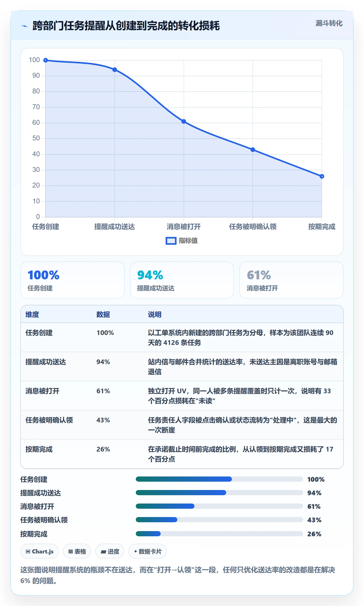Click the 26% cell in the table
The width and height of the screenshot is (364, 606).
(x=103, y=449)
